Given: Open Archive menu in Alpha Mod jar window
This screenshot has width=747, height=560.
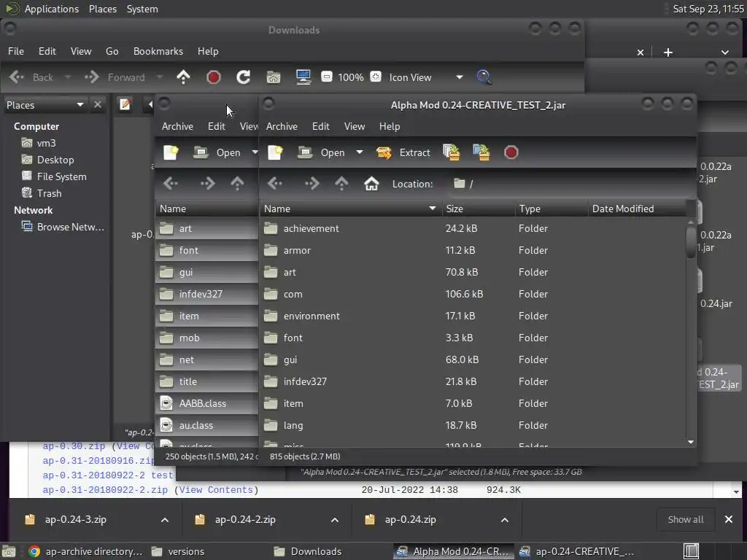Looking at the screenshot, I should pos(282,126).
